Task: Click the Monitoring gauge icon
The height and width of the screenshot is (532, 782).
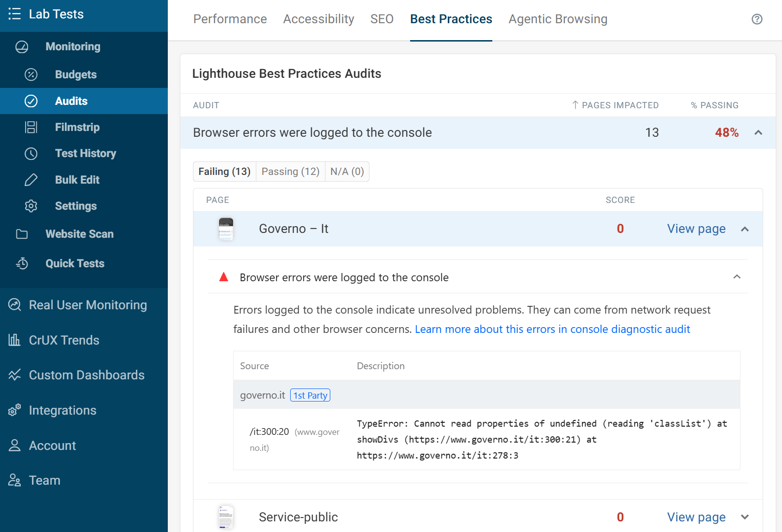Action: click(22, 47)
